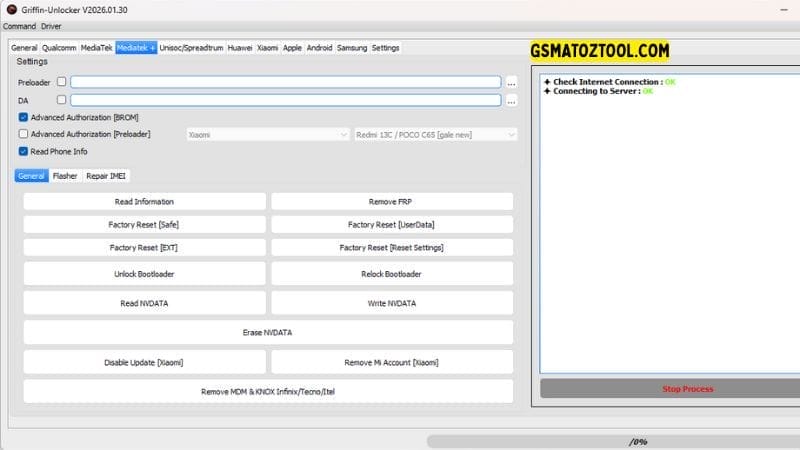Viewport: 800px width, 450px height.
Task: Click the Remove FRP button
Action: click(391, 202)
